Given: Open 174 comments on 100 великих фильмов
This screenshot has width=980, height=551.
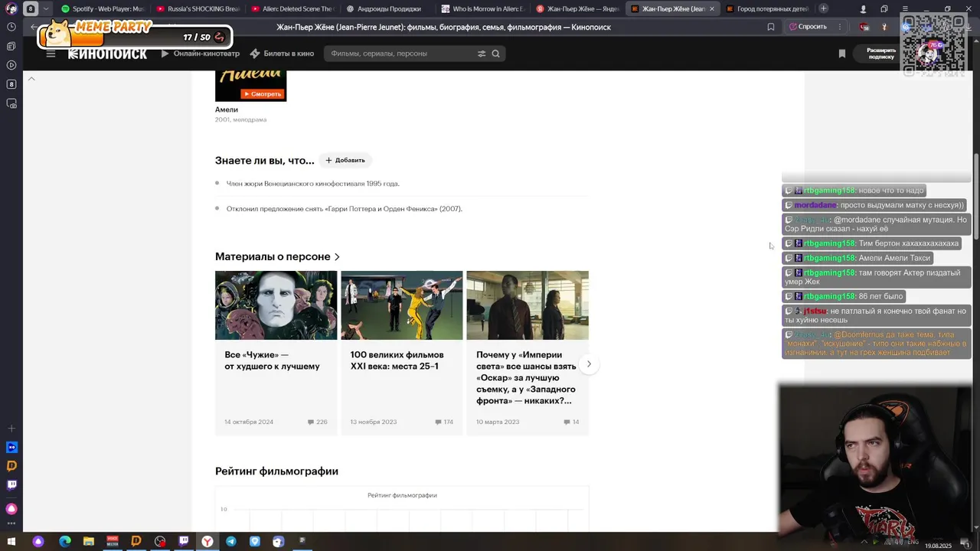Looking at the screenshot, I should (x=444, y=422).
